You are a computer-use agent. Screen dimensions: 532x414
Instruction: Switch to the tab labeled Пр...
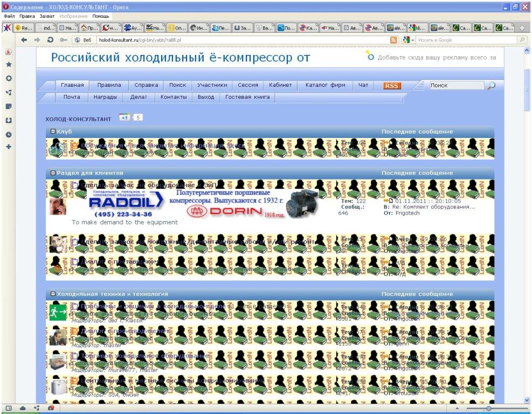tap(89, 28)
